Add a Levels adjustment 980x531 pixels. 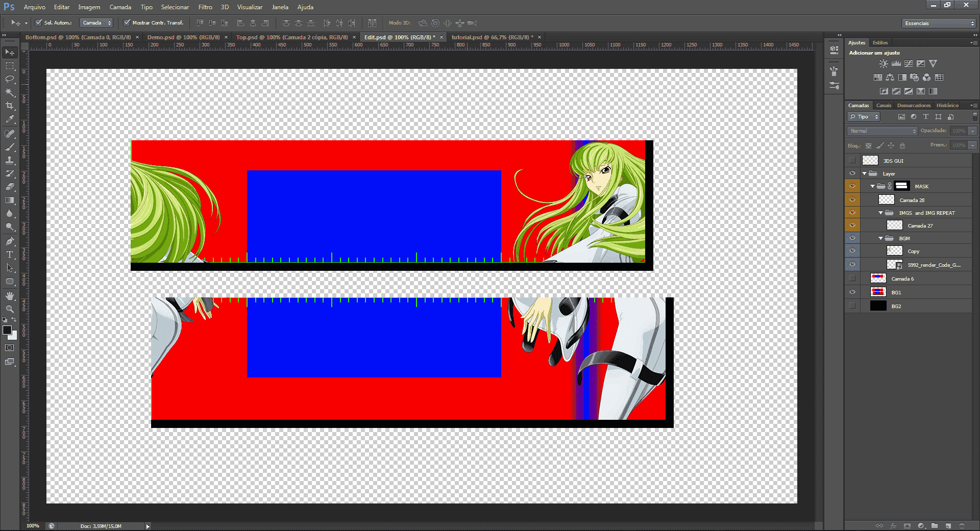pyautogui.click(x=896, y=64)
